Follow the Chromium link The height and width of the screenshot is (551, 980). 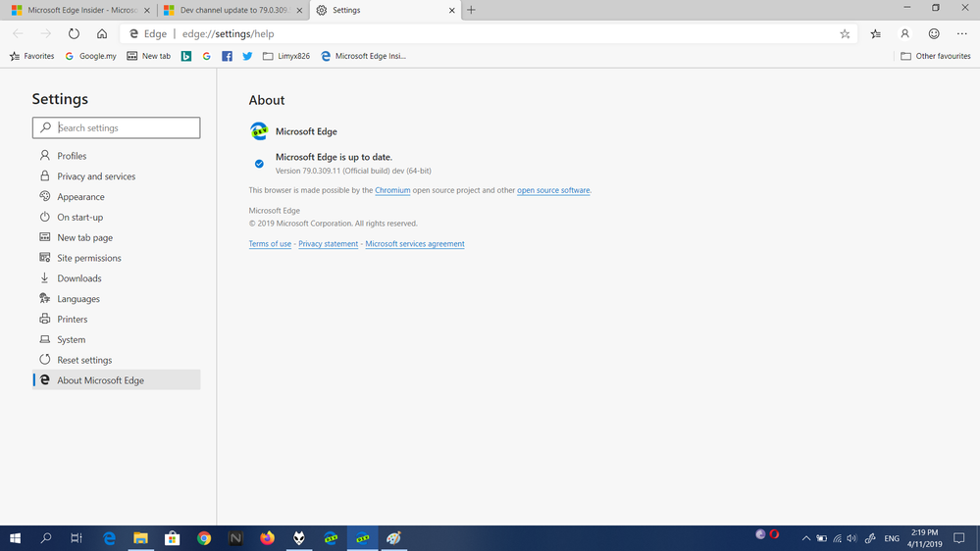(x=392, y=190)
